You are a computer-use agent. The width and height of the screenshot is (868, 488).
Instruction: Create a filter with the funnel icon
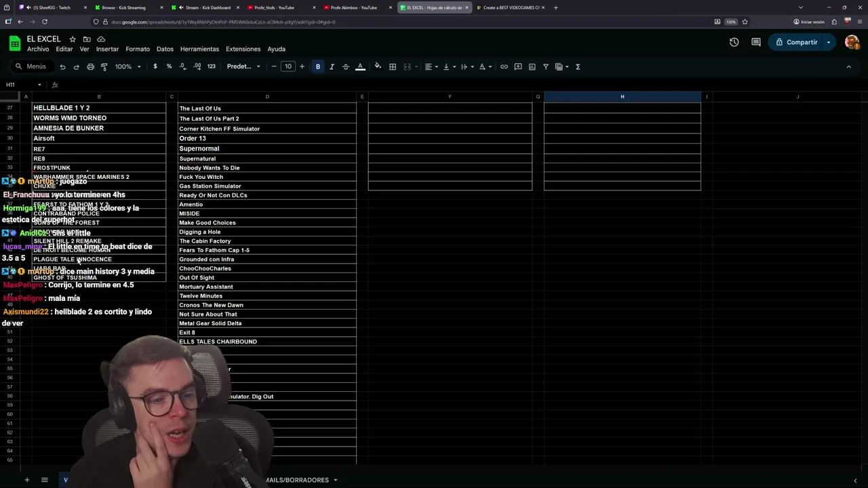(546, 66)
